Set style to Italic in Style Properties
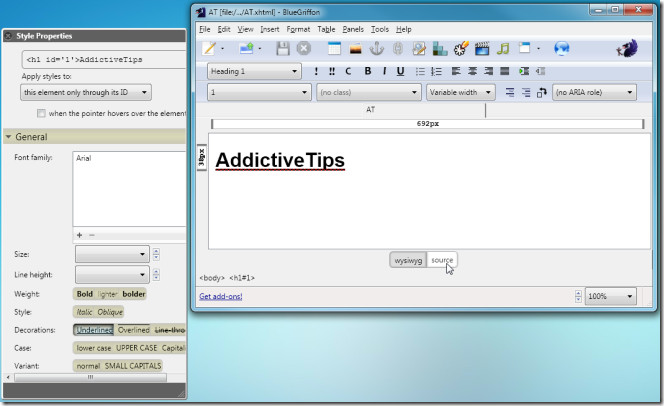 [84, 312]
